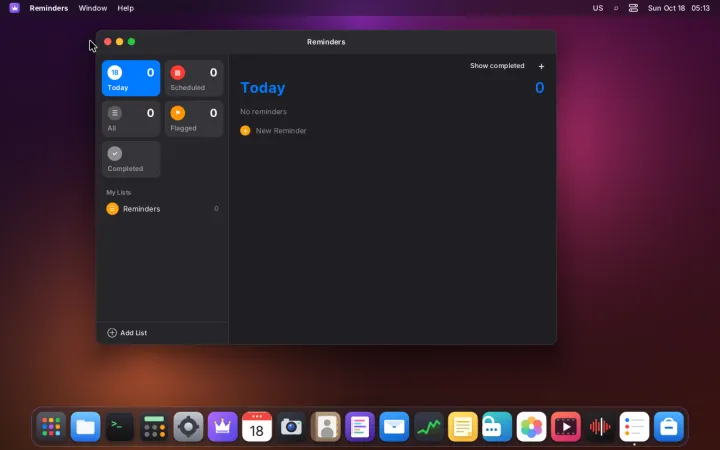
Task: Click the My Lists section label
Action: pos(118,192)
